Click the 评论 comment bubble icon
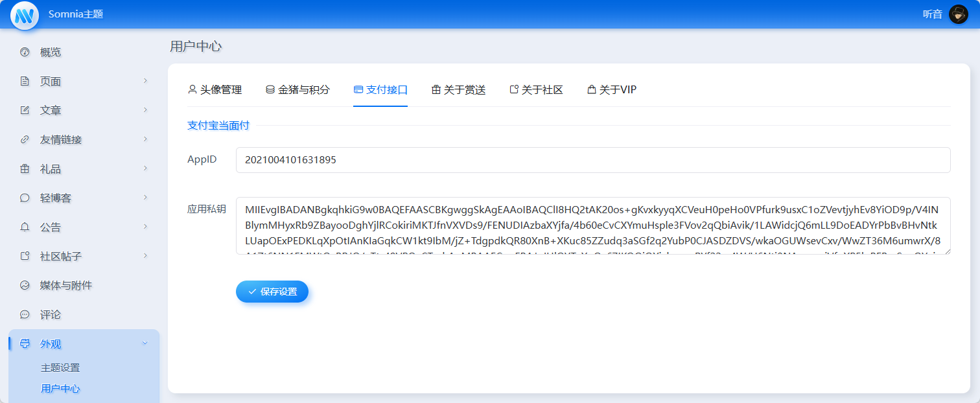The height and width of the screenshot is (403, 980). [x=25, y=314]
